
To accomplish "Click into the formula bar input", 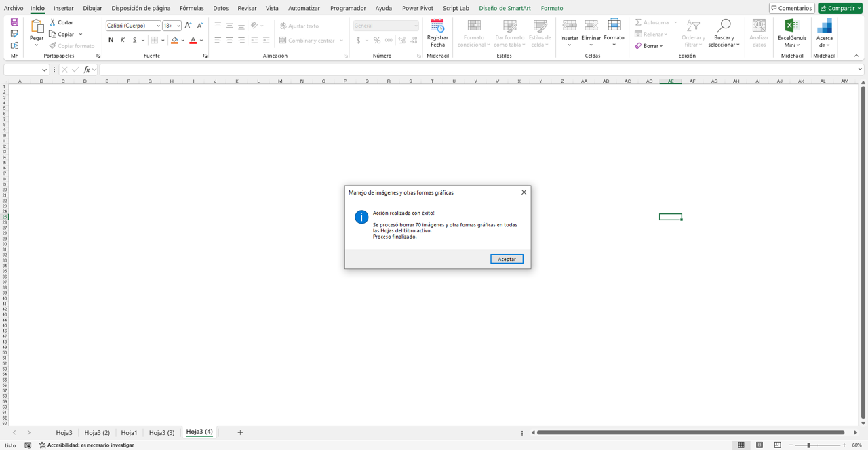I will click(475, 70).
